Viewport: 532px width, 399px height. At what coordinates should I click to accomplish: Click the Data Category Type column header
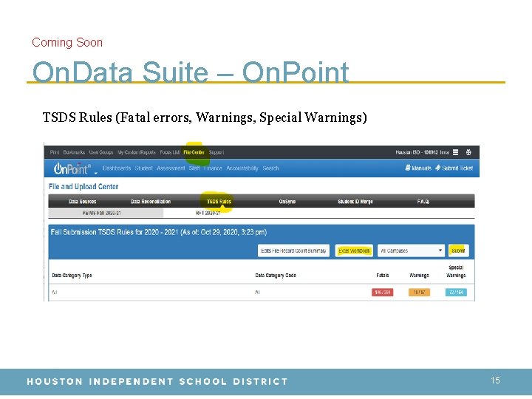click(x=72, y=276)
